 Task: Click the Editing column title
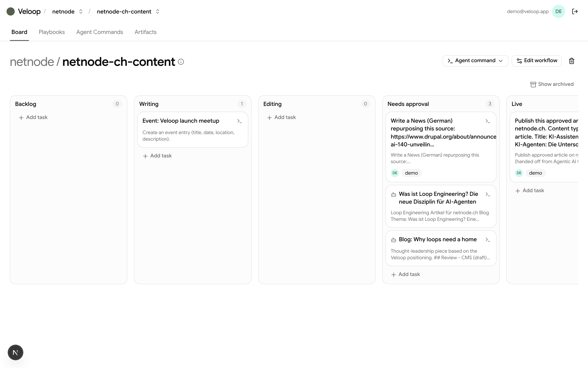click(x=272, y=104)
